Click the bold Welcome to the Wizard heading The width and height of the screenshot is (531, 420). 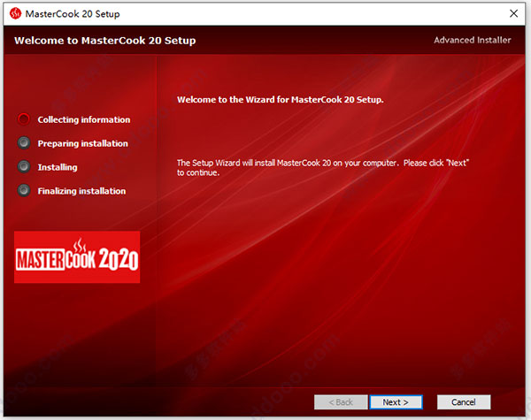coord(281,100)
